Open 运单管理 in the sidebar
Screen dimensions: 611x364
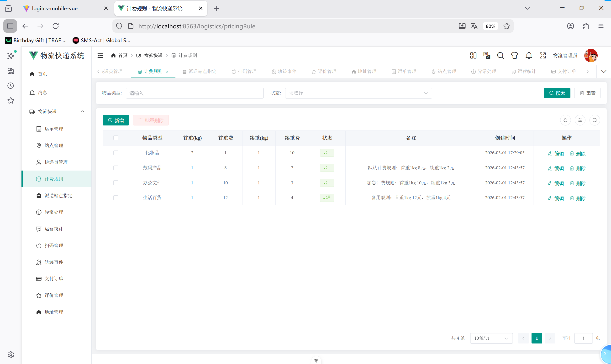[54, 129]
